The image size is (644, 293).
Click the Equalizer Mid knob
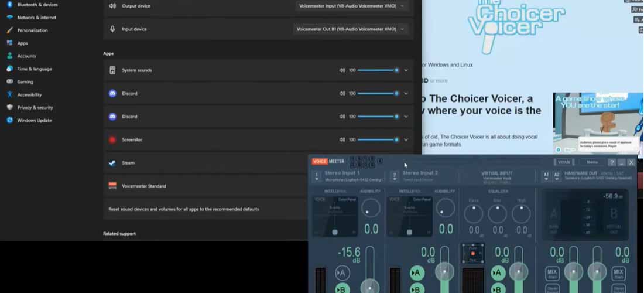[x=498, y=214]
